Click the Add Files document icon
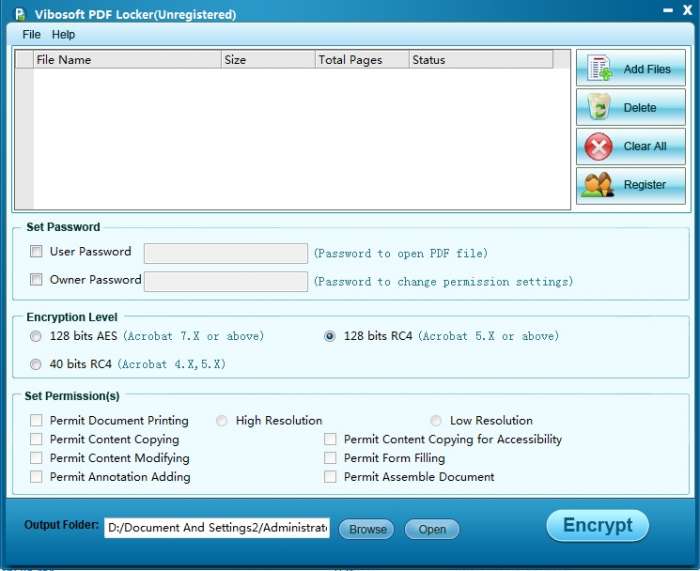The width and height of the screenshot is (700, 571). 599,68
